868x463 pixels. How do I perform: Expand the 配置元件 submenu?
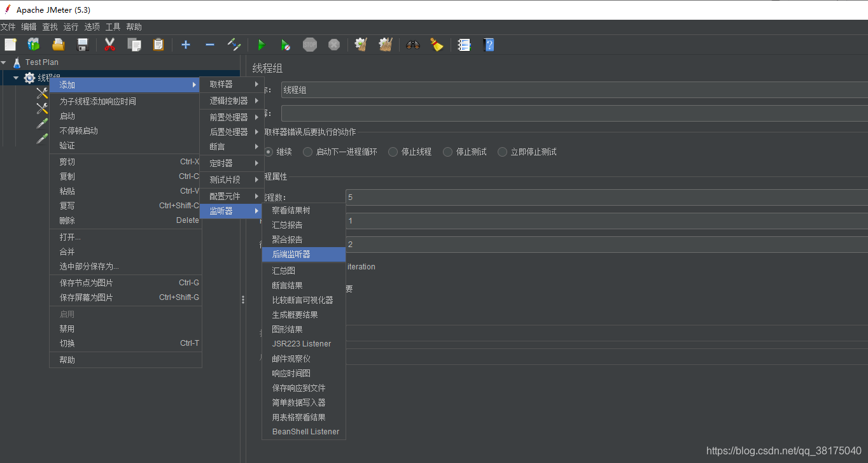point(232,196)
